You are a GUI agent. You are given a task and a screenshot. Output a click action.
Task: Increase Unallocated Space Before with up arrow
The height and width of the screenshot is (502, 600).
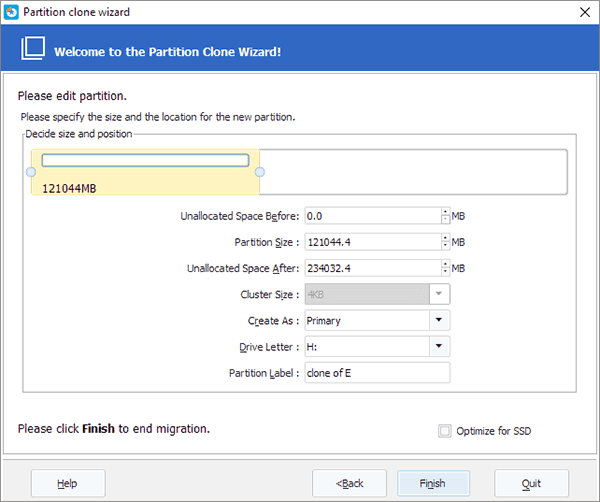point(444,212)
